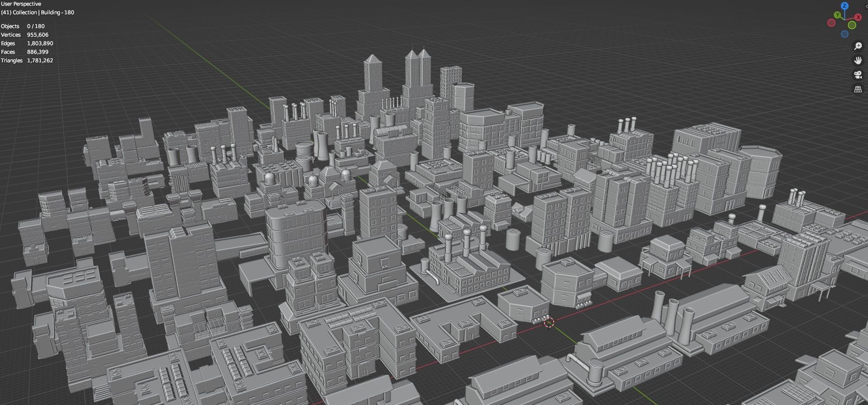Click the 'User Perspective' label
Screen dimensions: 868x405
(x=21, y=4)
